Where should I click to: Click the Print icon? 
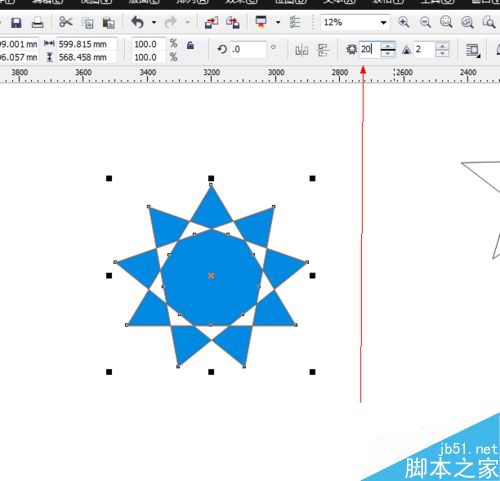pyautogui.click(x=37, y=23)
